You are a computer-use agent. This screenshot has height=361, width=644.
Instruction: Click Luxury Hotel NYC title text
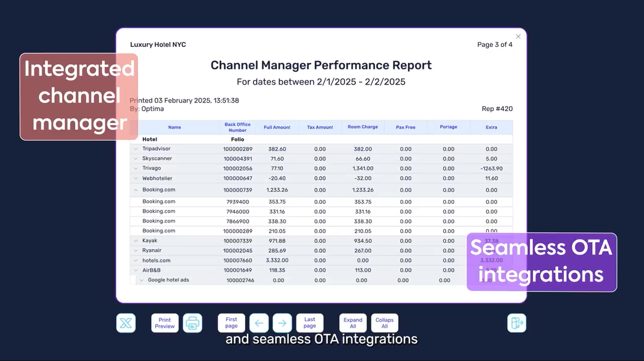pyautogui.click(x=158, y=45)
